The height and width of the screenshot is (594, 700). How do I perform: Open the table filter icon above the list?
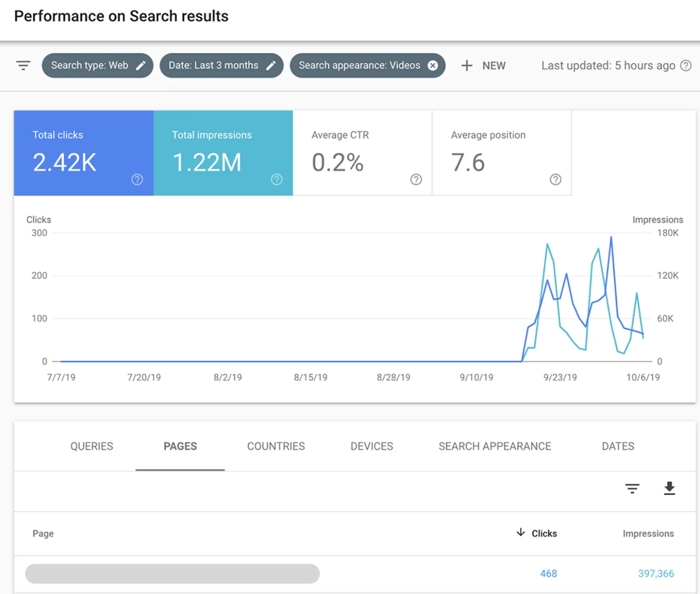[x=632, y=489]
